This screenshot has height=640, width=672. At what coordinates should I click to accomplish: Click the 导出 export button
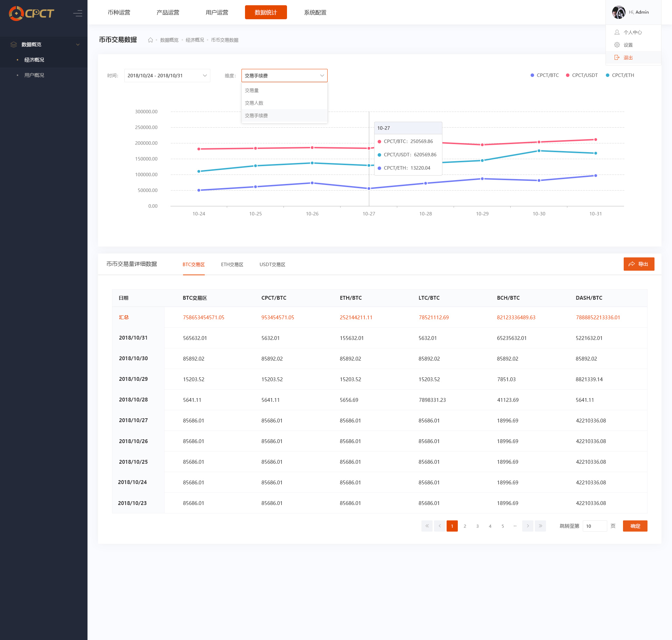[639, 264]
